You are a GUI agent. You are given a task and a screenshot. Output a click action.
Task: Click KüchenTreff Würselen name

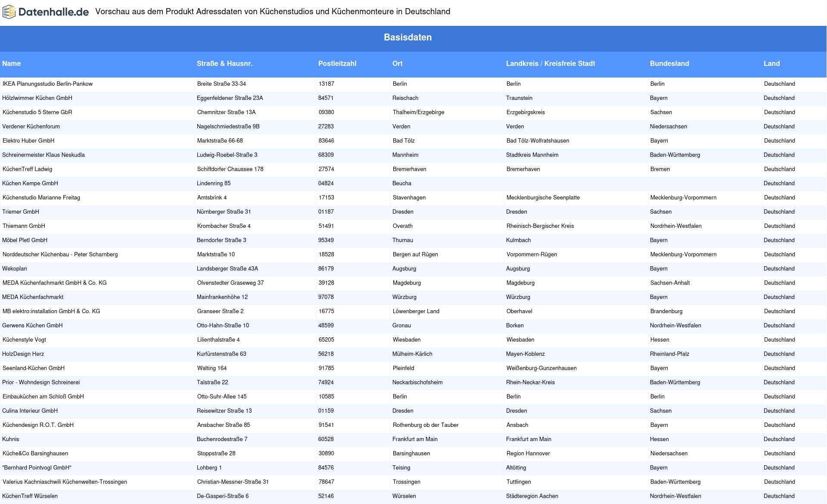tap(30, 496)
